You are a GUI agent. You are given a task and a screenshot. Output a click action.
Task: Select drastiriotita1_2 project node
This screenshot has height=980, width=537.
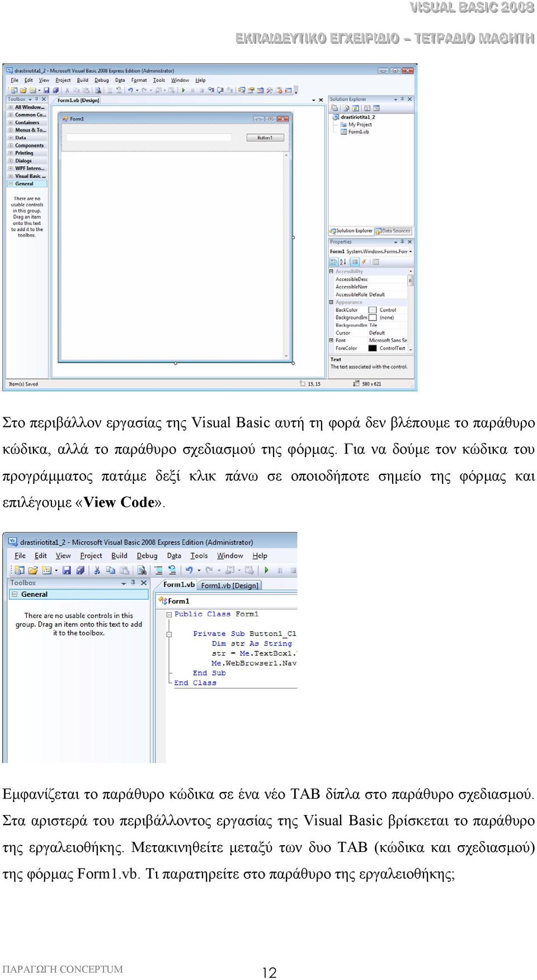[x=354, y=117]
